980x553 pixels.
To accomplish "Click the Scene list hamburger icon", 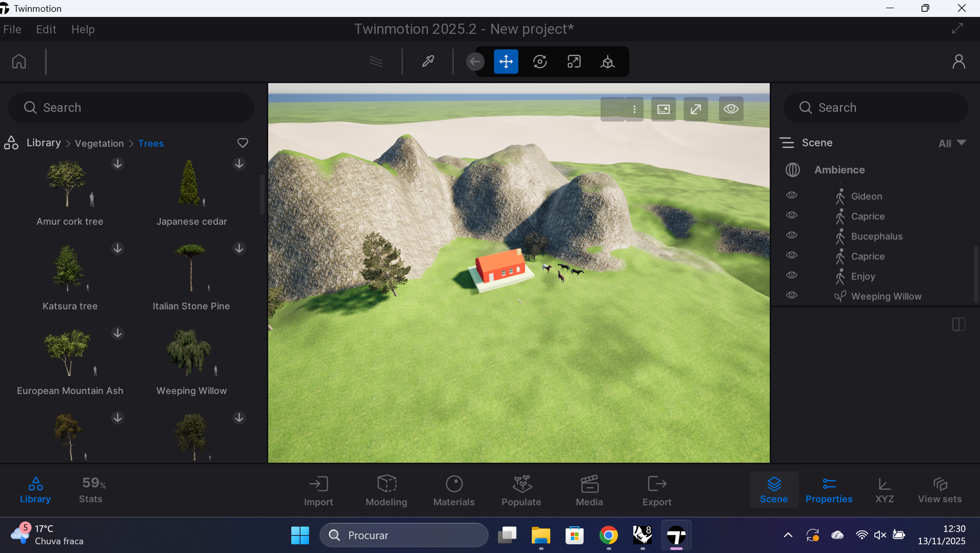I will (787, 143).
